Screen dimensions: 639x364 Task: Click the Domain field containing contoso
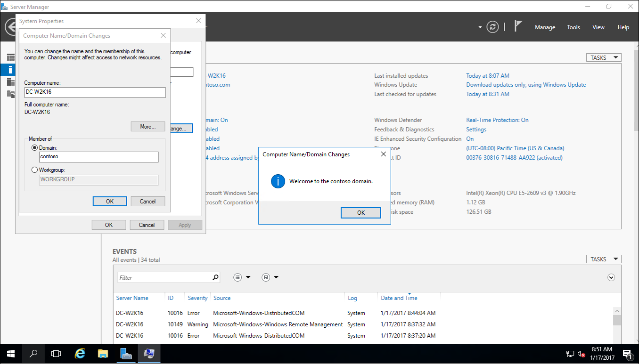coord(98,157)
